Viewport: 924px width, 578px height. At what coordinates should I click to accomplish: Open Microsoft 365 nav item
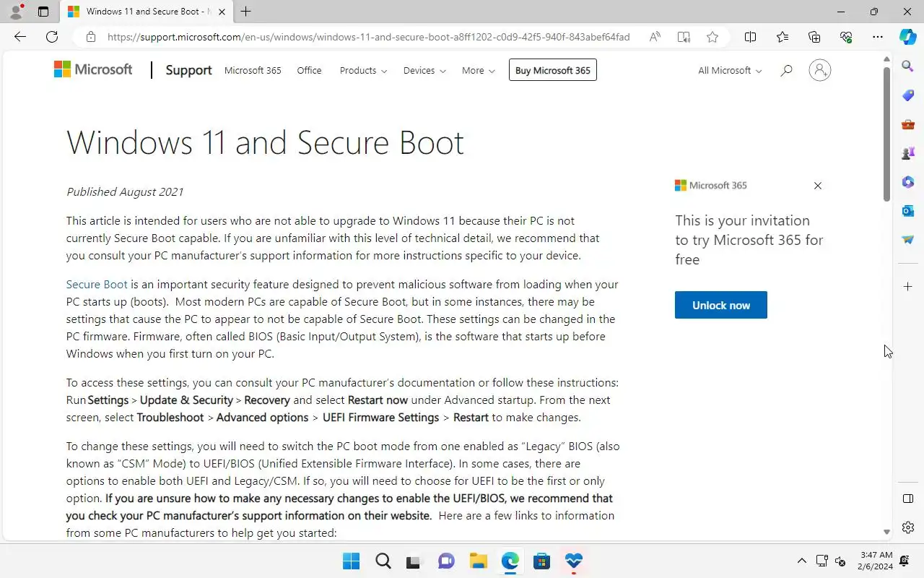click(253, 70)
